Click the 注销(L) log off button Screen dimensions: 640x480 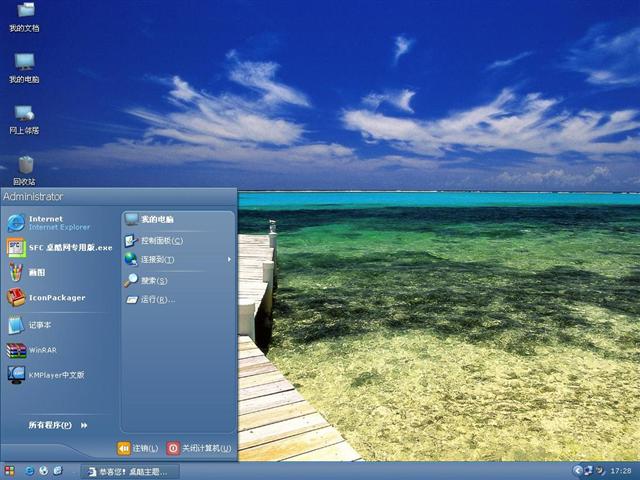click(x=138, y=448)
